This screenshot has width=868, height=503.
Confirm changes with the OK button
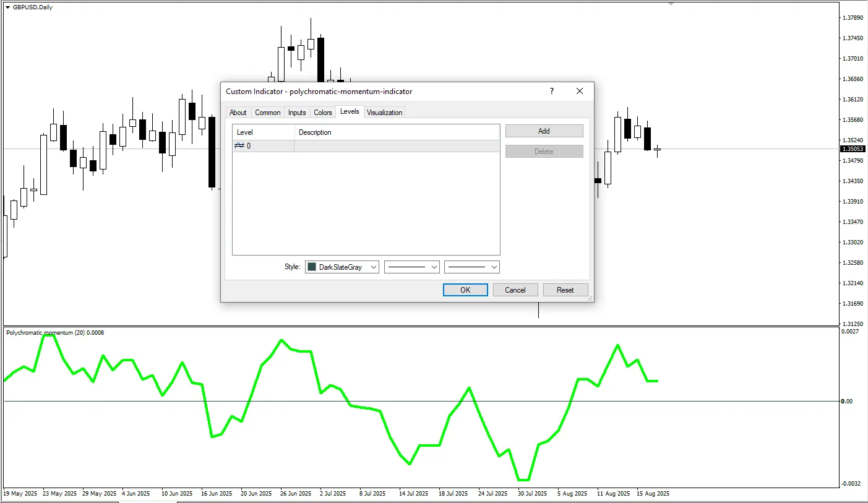click(465, 290)
